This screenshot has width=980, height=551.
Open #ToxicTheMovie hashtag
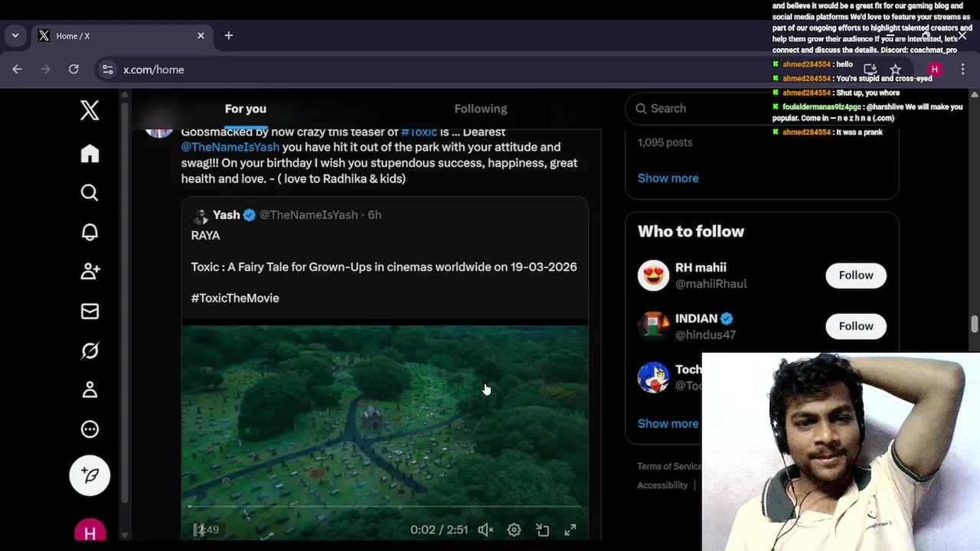pos(235,298)
